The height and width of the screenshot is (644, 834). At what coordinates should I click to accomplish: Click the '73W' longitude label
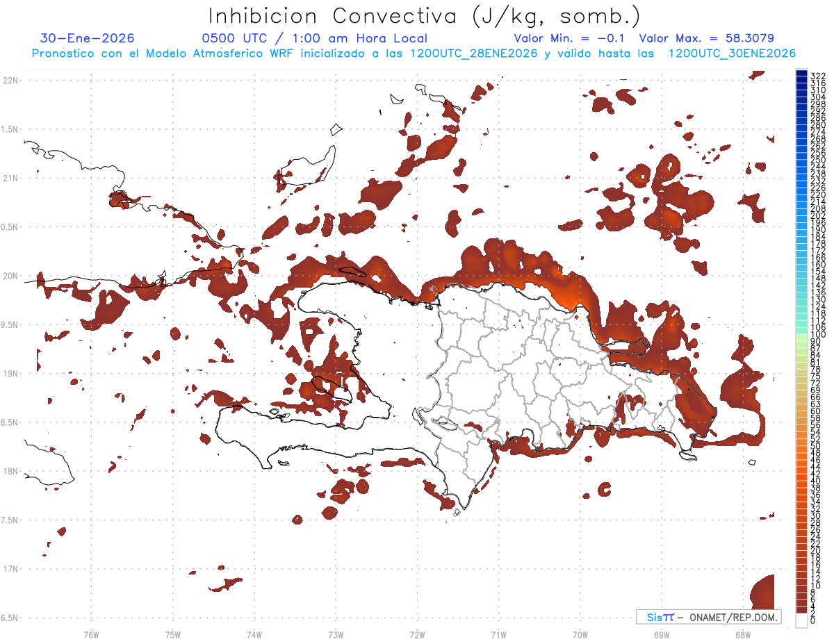point(336,634)
